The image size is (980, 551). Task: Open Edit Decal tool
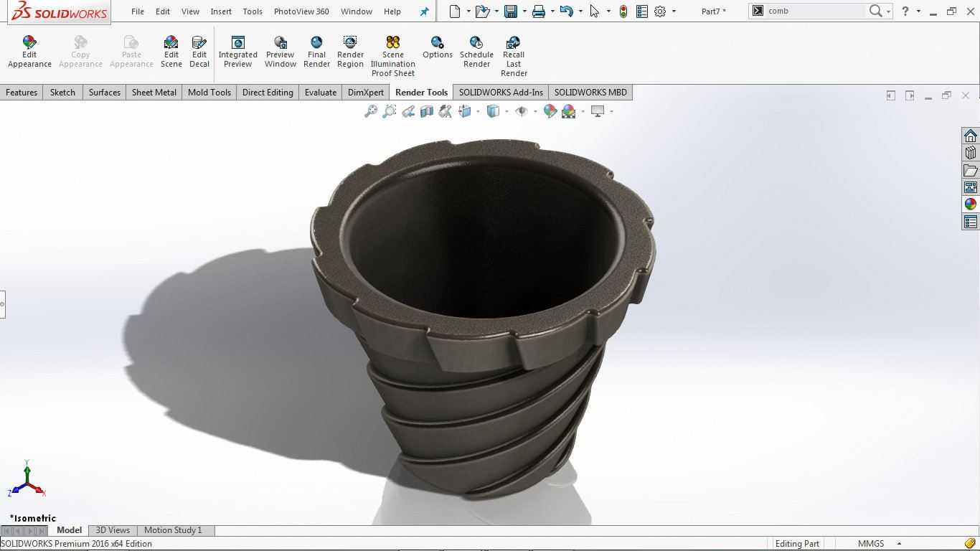tap(199, 52)
